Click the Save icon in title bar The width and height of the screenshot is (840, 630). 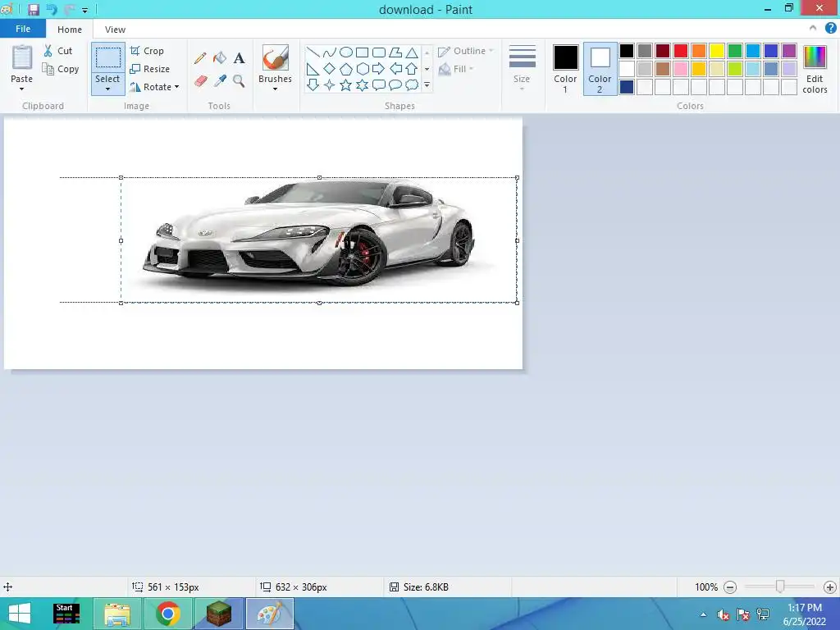coord(33,9)
